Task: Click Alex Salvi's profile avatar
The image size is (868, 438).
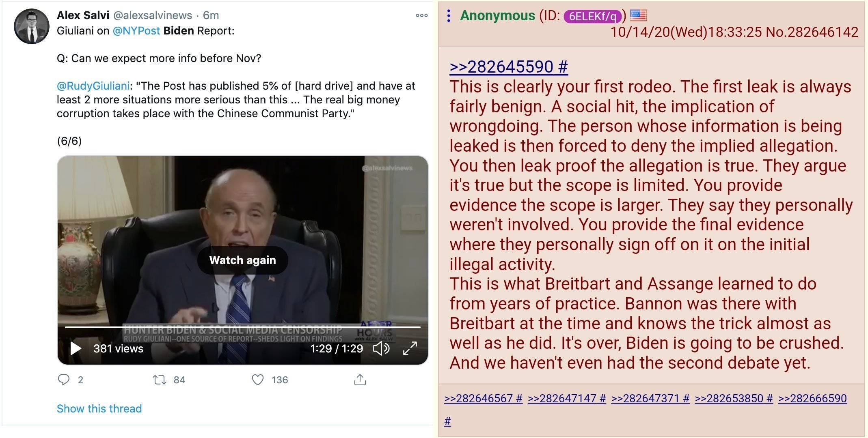Action: point(32,26)
